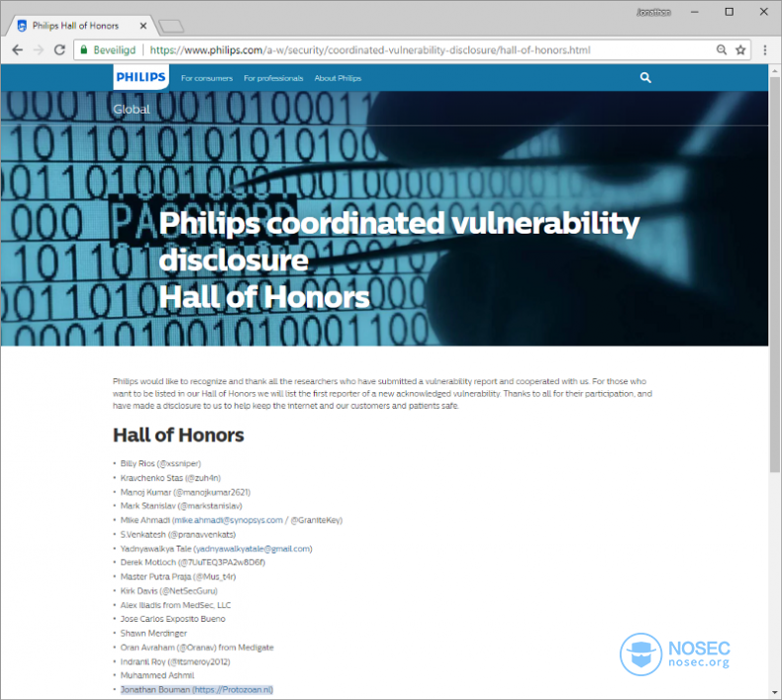The width and height of the screenshot is (782, 700).
Task: Open the yadnyawalkyatale@gmail.com email link
Action: (252, 549)
